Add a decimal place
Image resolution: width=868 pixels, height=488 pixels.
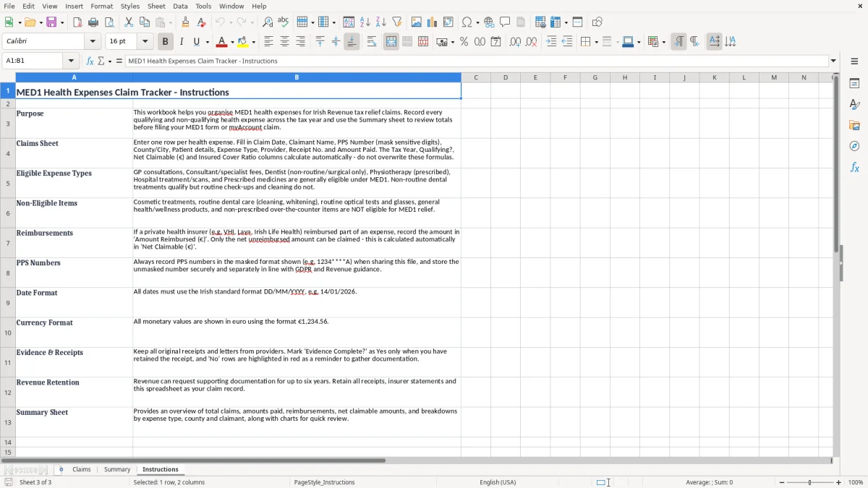coord(515,42)
